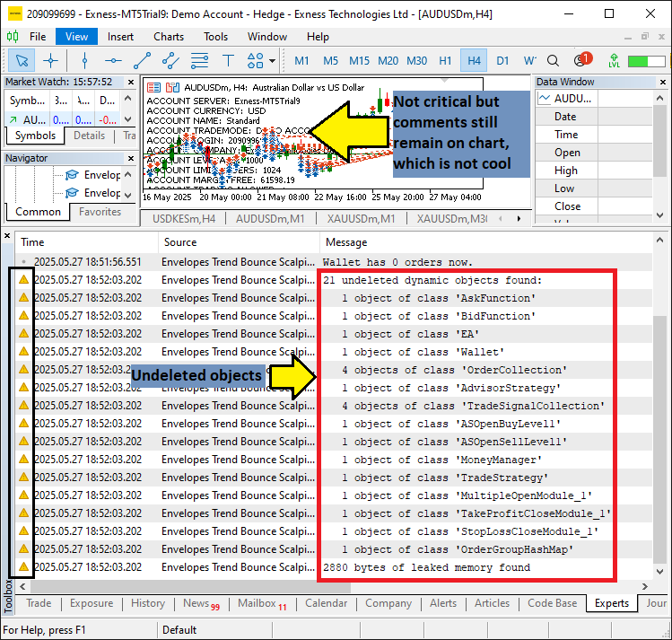Open the XAUUSDm,M1 chart tab
Screen dimensions: 672x640
pyautogui.click(x=361, y=219)
